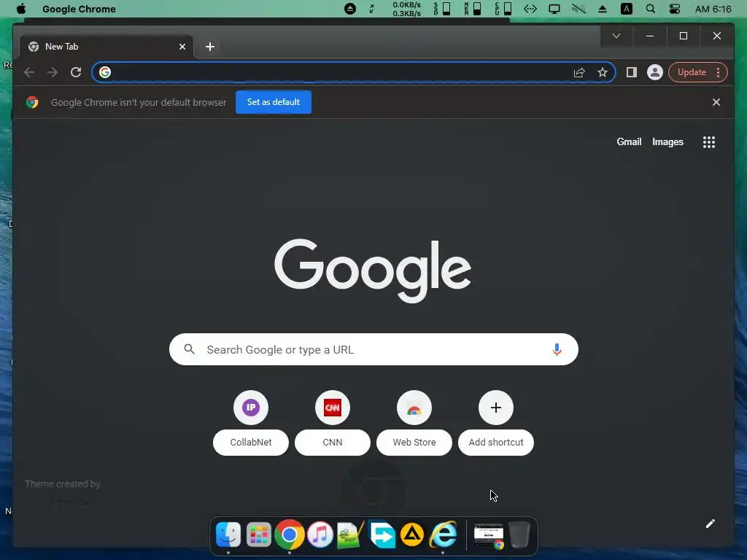
Task: Select the New Tab tab
Action: coord(106,47)
